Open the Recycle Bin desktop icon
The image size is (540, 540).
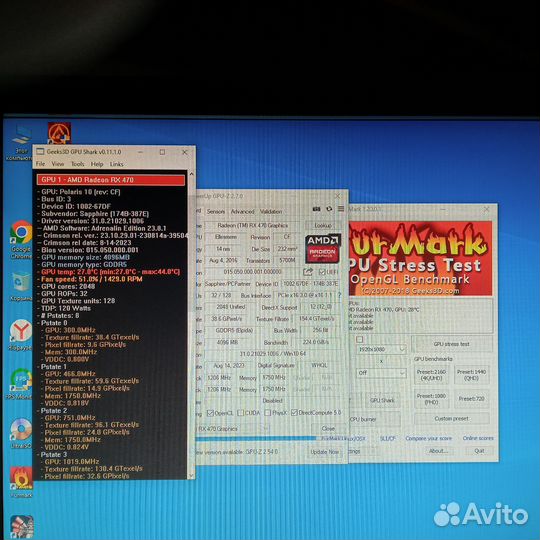pyautogui.click(x=21, y=287)
